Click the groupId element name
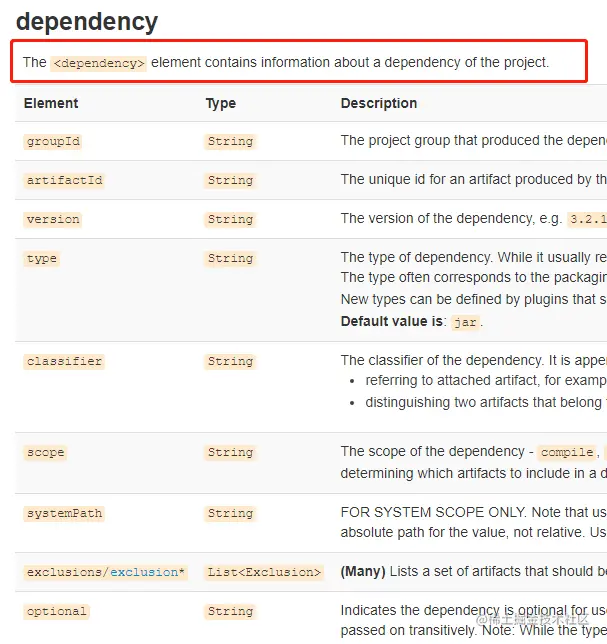This screenshot has height=644, width=607. click(x=53, y=142)
